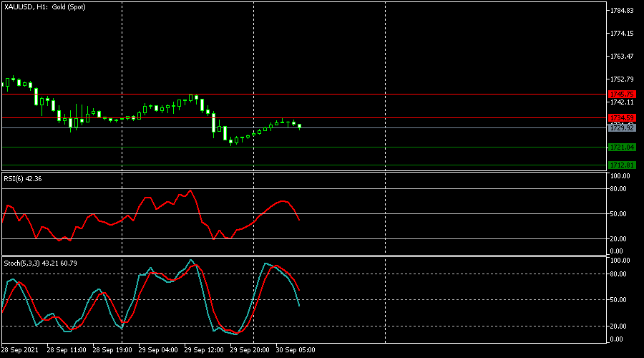Click the 1752.79 price scale value
Image resolution: width=644 pixels, height=358 pixels.
click(622, 79)
